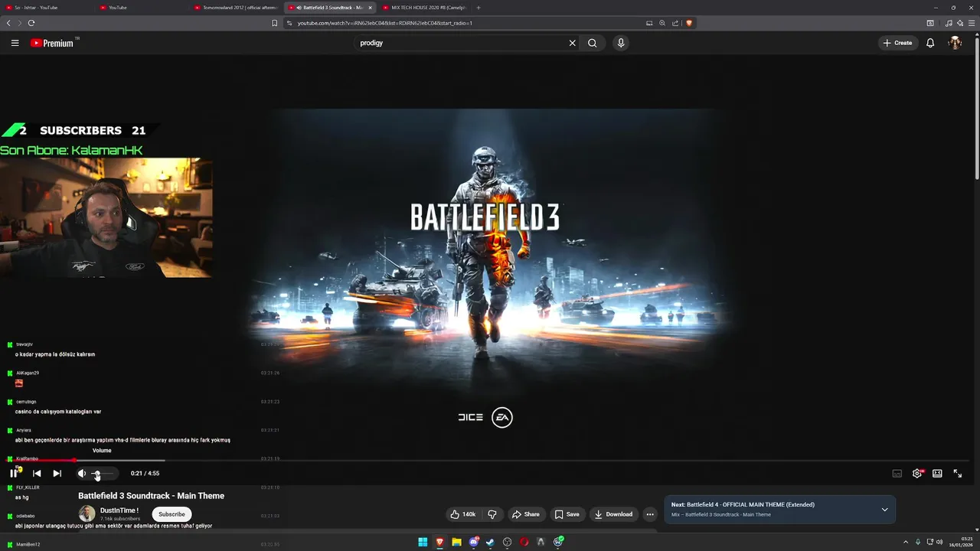Open the browser main menu

click(972, 23)
